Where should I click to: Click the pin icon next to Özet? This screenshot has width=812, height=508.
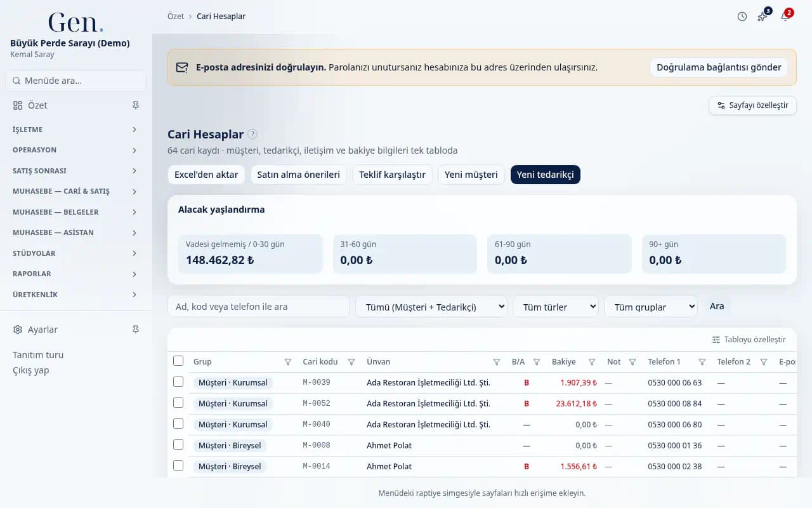click(135, 105)
